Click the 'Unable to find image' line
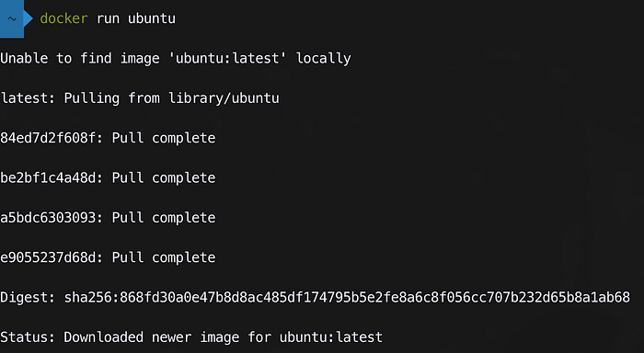 click(176, 58)
